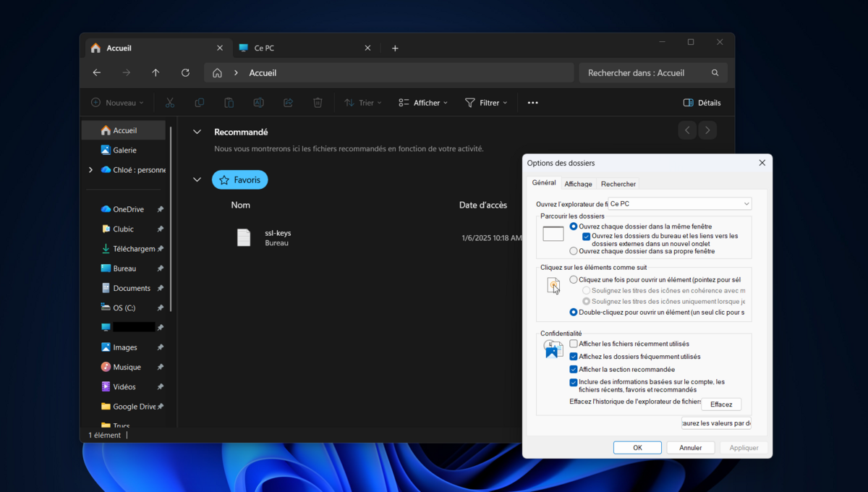Expand the Afficher dropdown menu
The height and width of the screenshot is (492, 868).
click(x=423, y=103)
